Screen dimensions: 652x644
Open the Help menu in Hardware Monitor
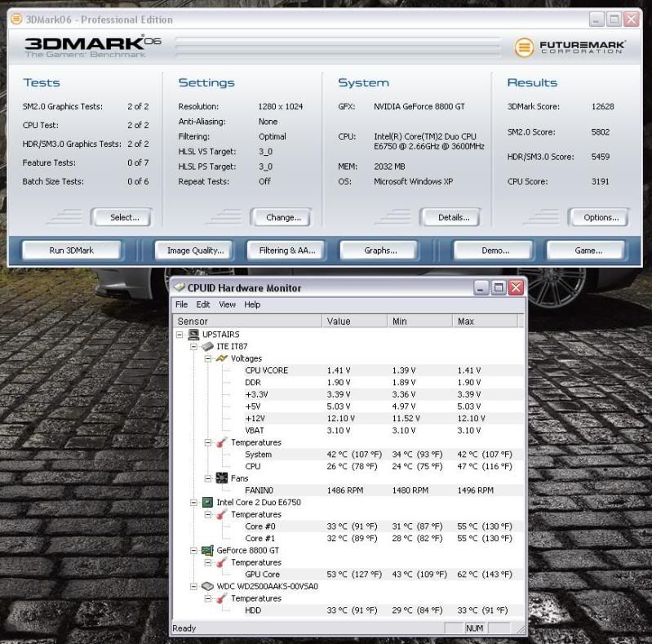tap(252, 304)
